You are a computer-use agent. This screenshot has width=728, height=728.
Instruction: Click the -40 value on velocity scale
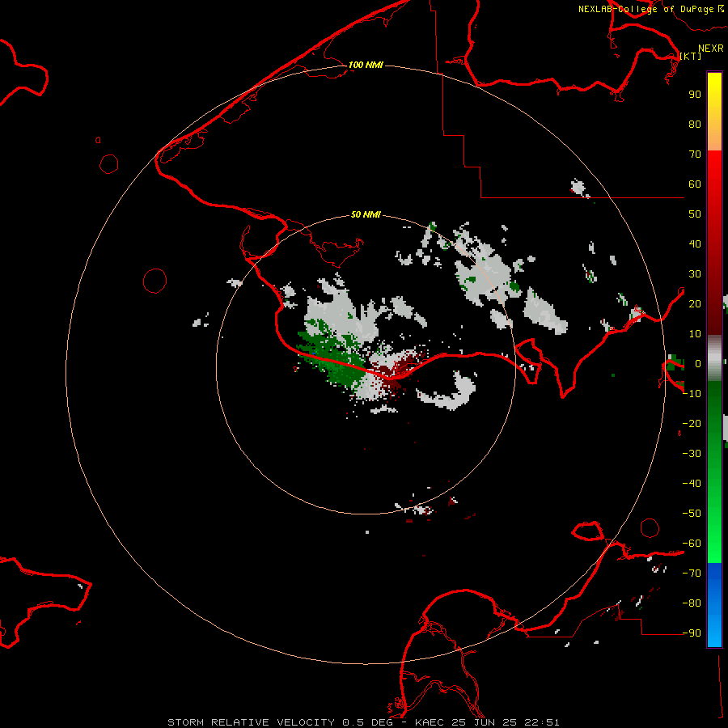pos(692,484)
